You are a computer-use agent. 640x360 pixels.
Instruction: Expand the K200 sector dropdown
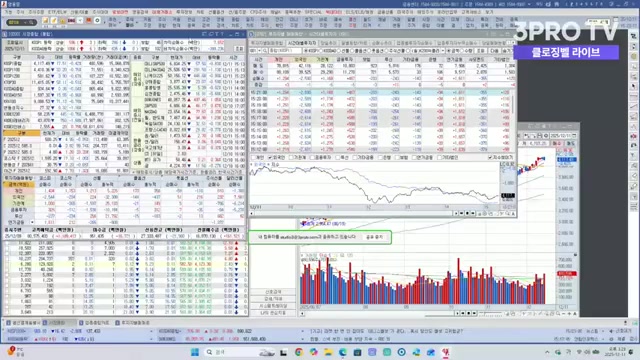coord(442,51)
